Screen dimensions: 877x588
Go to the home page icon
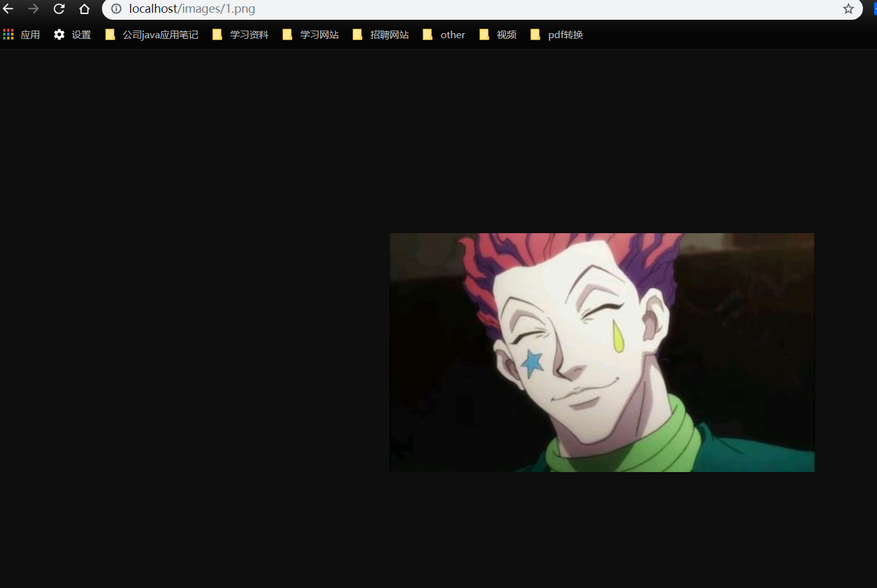(84, 9)
